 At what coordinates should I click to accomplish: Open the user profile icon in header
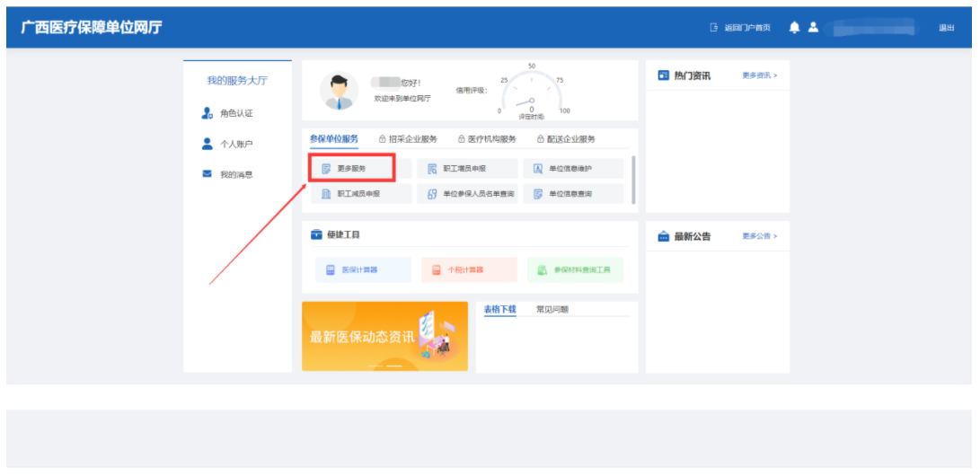pyautogui.click(x=813, y=28)
